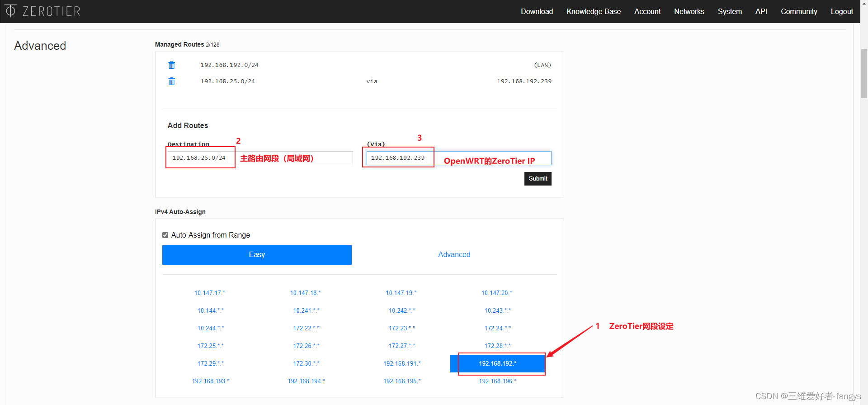Click the IPv4 Auto-Assign heading

[x=180, y=212]
